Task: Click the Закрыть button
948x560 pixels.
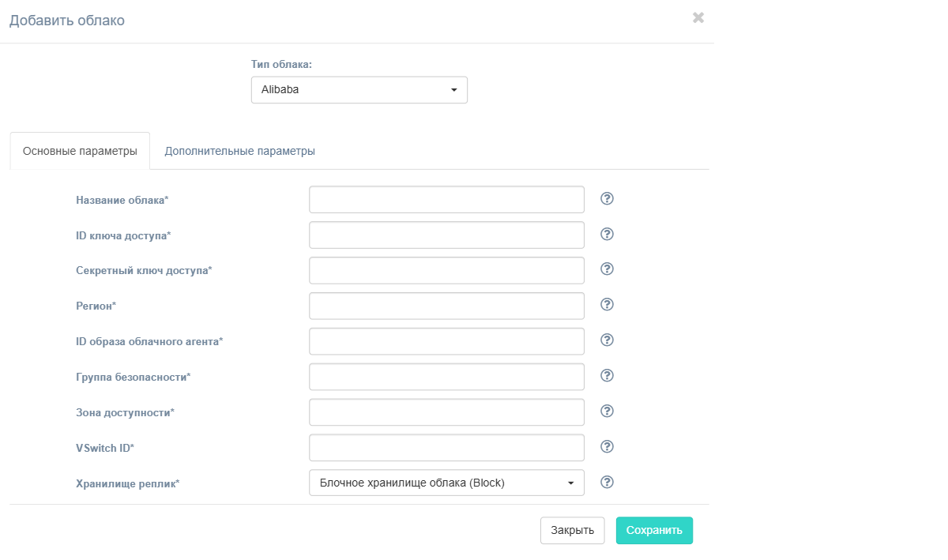Action: (x=572, y=531)
